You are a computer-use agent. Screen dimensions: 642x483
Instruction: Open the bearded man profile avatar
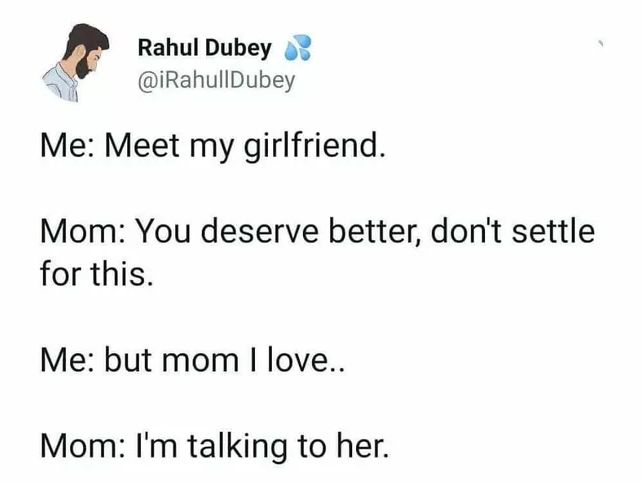(75, 62)
